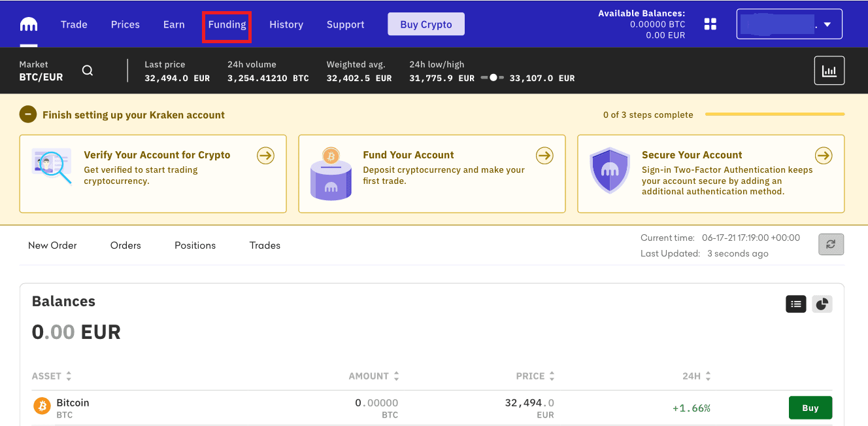Open Secure Your Account link
This screenshot has width=868, height=426.
tap(692, 155)
